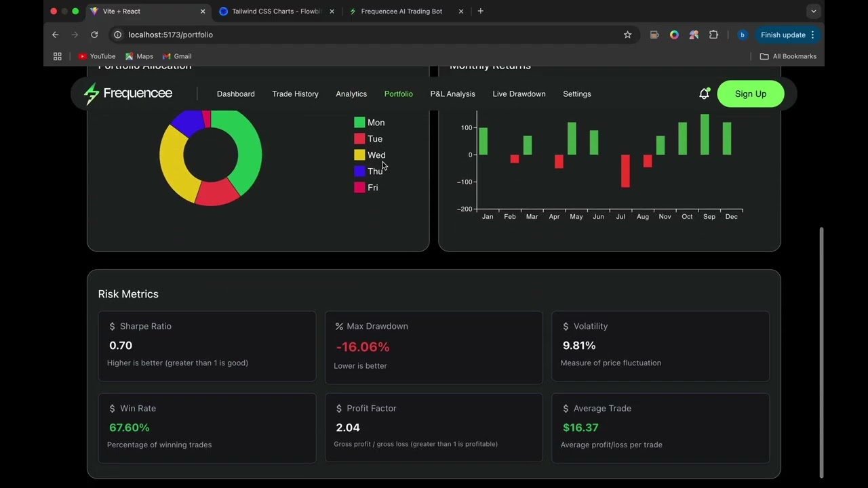Click the Sharpe Ratio dollar icon
Viewport: 868px width, 488px height.
coord(113,326)
